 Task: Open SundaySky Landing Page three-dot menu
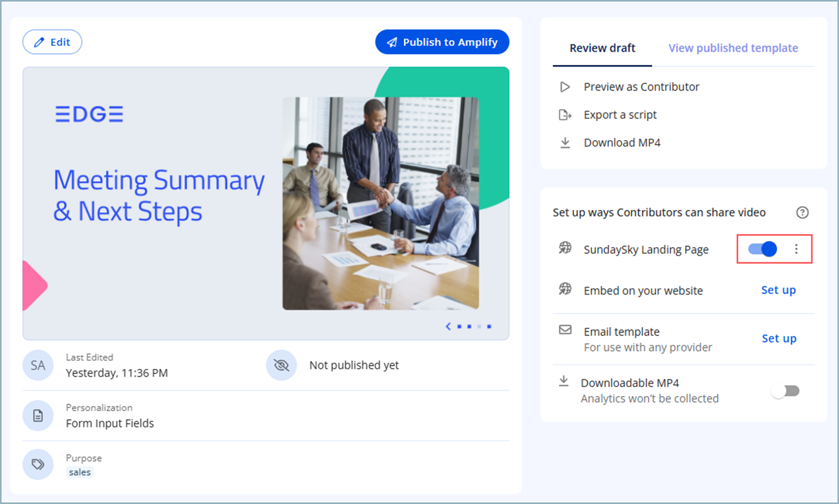[796, 249]
